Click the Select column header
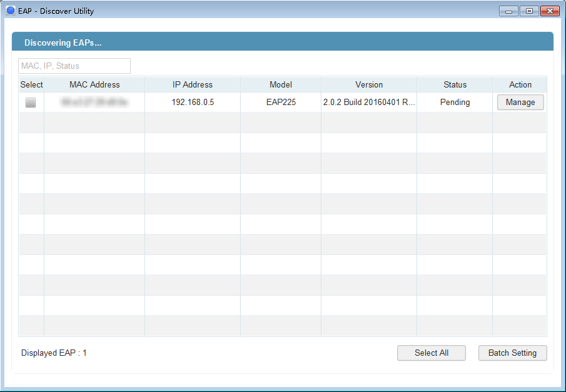This screenshot has width=566, height=392. 31,84
